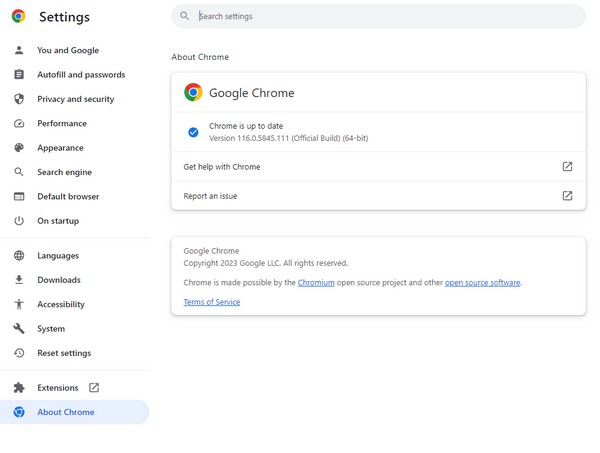Screen dimensions: 600x453
Task: Click external link icon for Get help
Action: [567, 166]
